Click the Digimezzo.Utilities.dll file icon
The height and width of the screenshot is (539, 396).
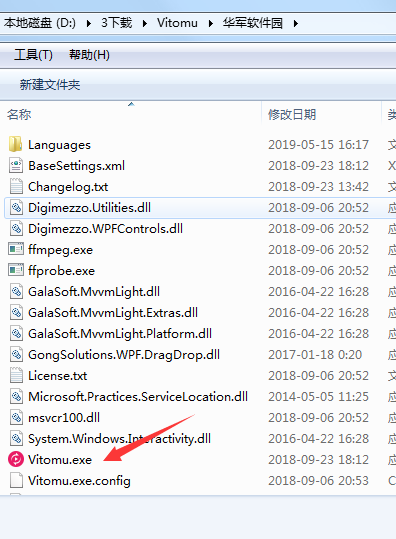pos(16,207)
